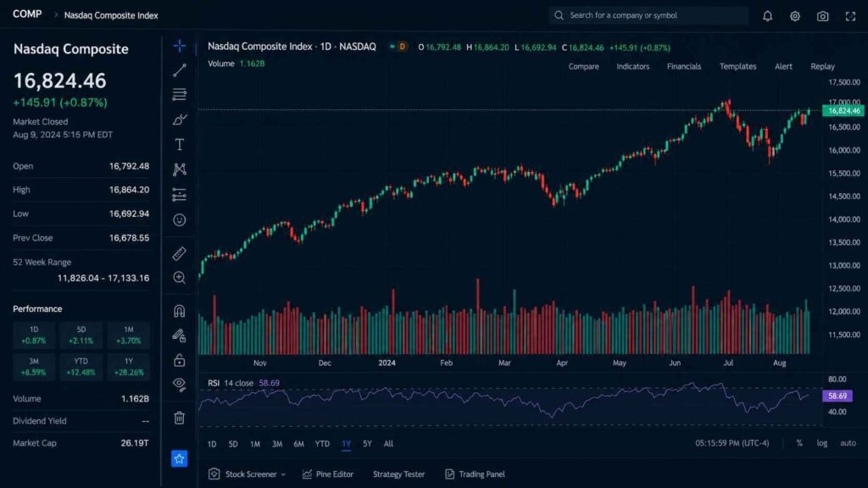
Task: Toggle percent scale mode
Action: (x=798, y=443)
